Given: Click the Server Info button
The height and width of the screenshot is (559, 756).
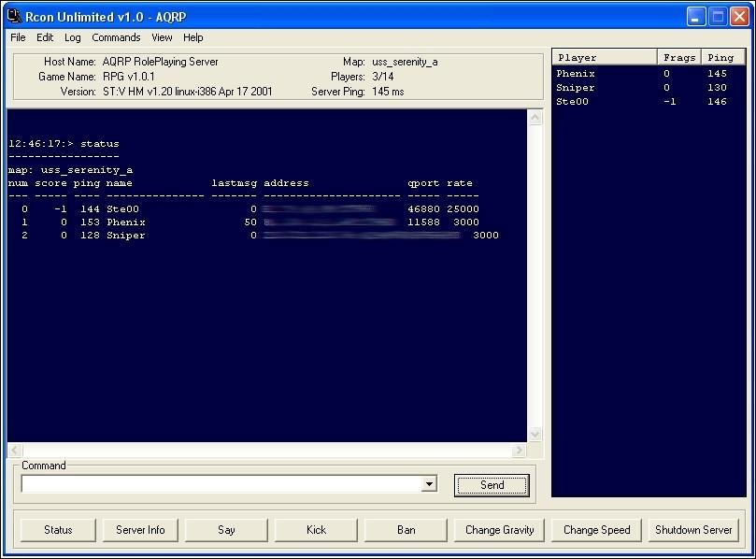Looking at the screenshot, I should (140, 530).
